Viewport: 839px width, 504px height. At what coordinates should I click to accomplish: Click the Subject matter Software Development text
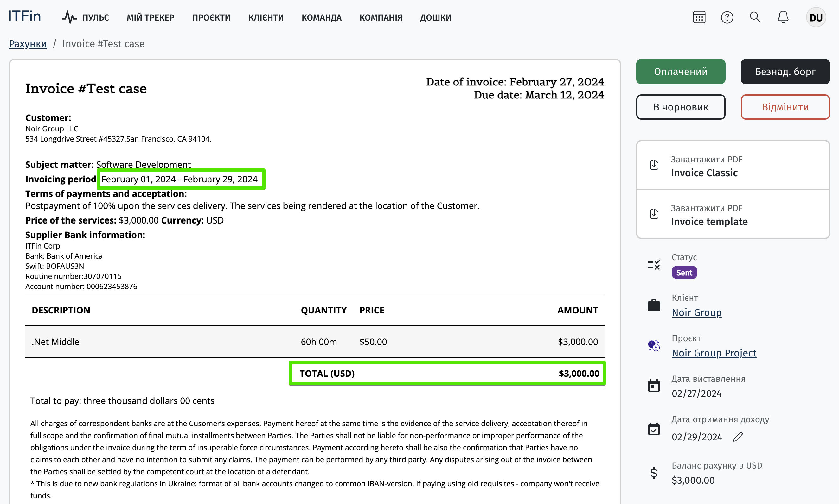pos(108,164)
